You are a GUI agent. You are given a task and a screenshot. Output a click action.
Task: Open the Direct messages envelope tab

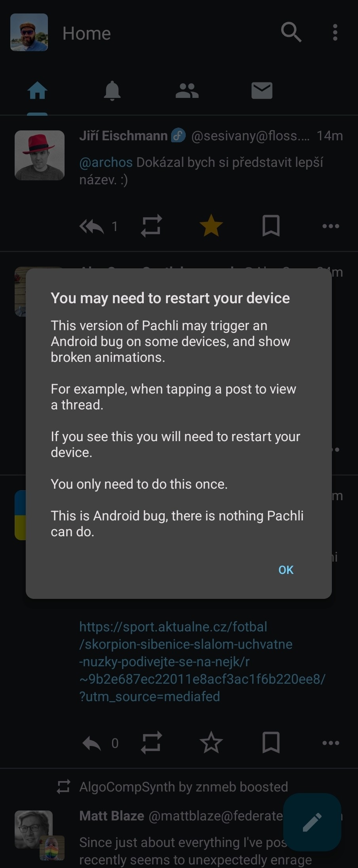262,91
